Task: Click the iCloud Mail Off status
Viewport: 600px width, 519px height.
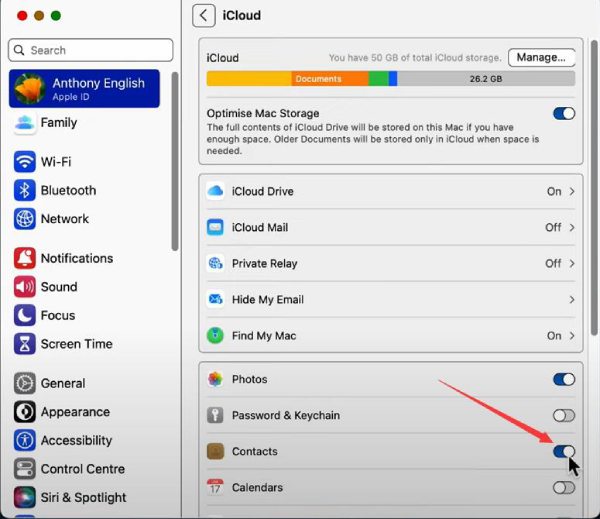Action: (x=553, y=227)
